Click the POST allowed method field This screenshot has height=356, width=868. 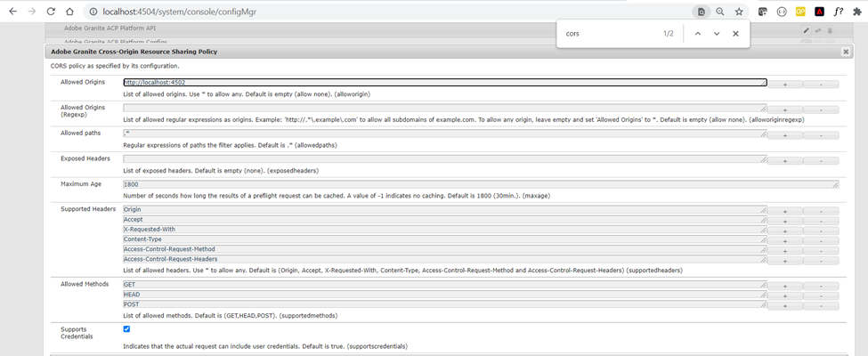tap(445, 304)
